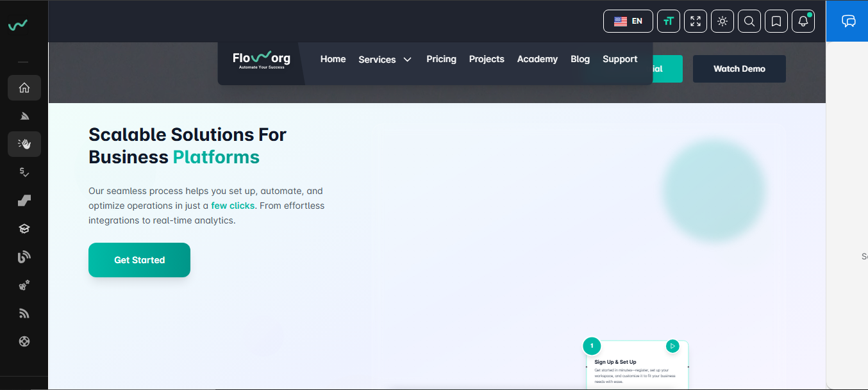Open notifications via the bell icon

click(x=803, y=21)
